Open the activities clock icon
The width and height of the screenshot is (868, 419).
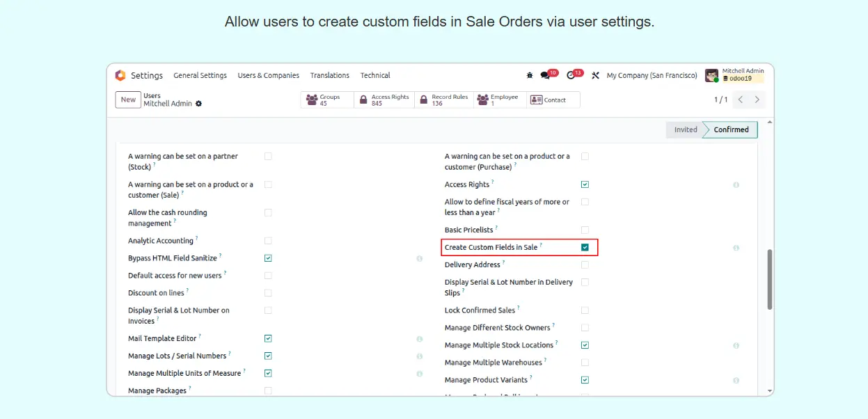pyautogui.click(x=571, y=75)
